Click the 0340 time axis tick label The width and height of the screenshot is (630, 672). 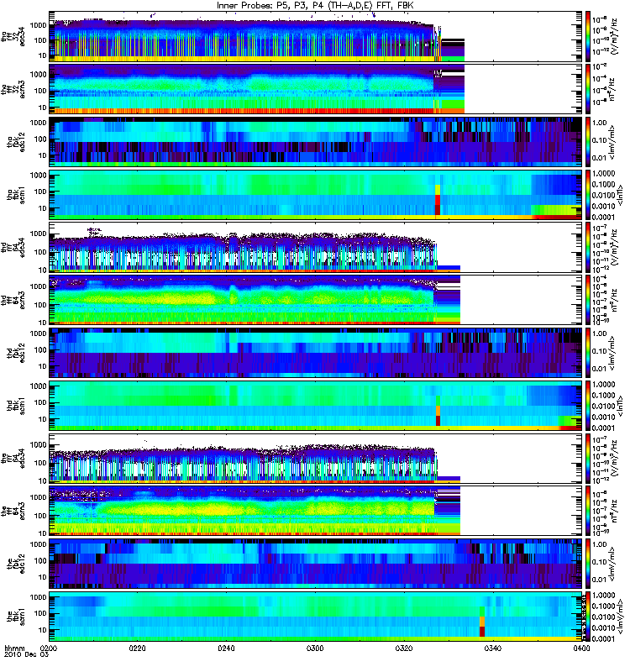click(x=492, y=648)
